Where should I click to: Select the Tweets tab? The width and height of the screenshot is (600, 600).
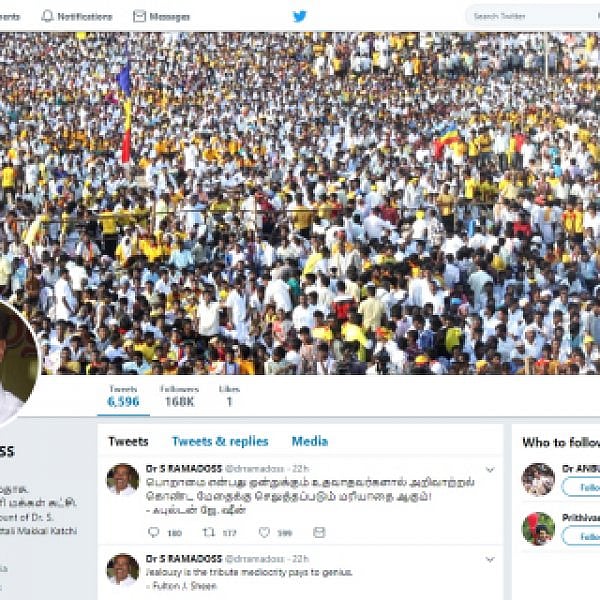point(128,441)
